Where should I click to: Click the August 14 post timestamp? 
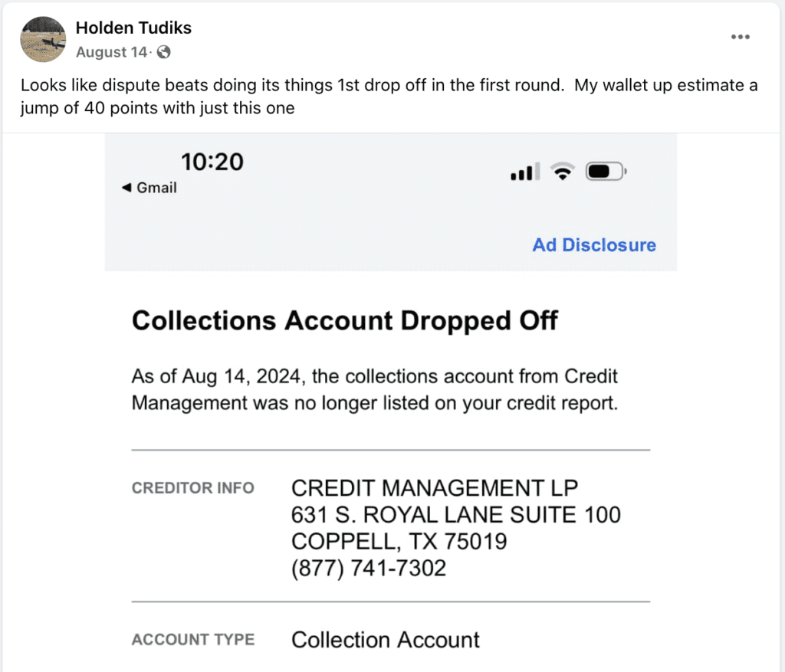(x=111, y=52)
